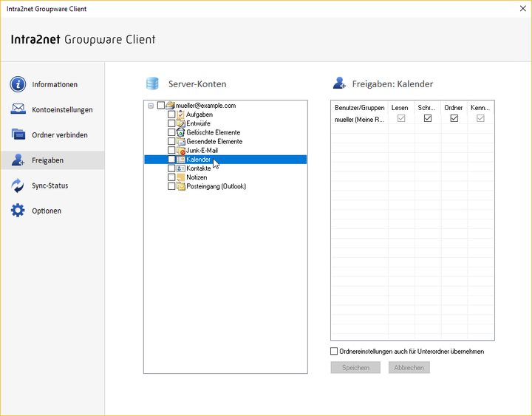Toggle the Kenn... permission for mueller
This screenshot has width=532, height=416.
coord(480,118)
